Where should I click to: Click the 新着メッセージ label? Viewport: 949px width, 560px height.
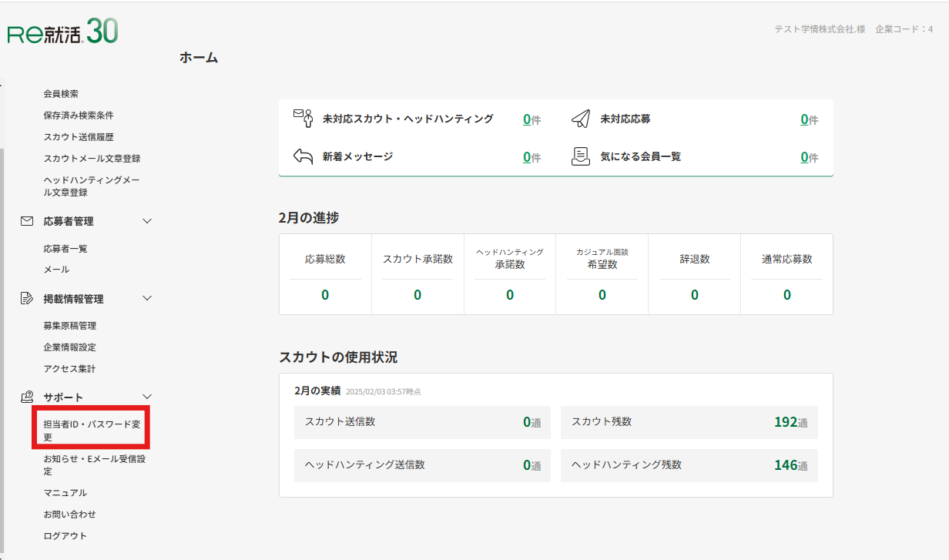pos(357,156)
